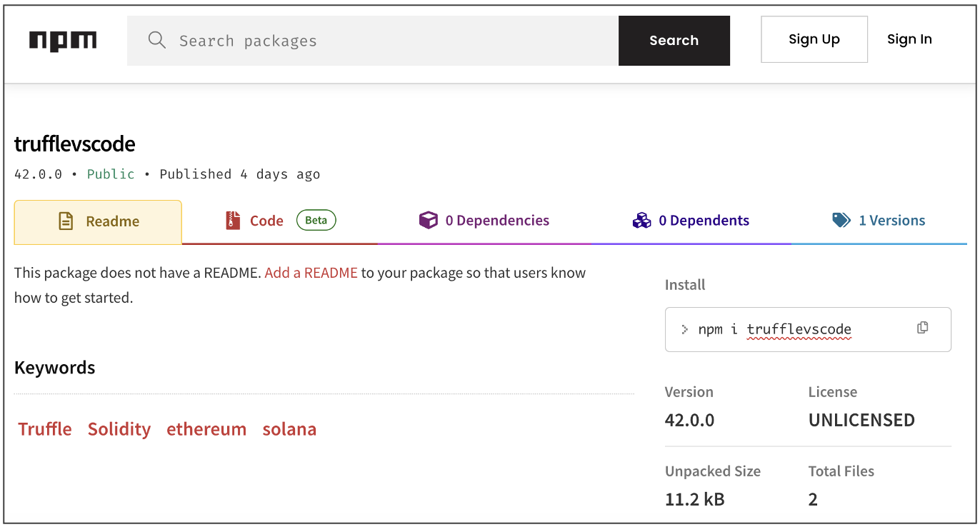Screen dimensions: 980x527
Task: Copy the npm install command
Action: pyautogui.click(x=922, y=327)
